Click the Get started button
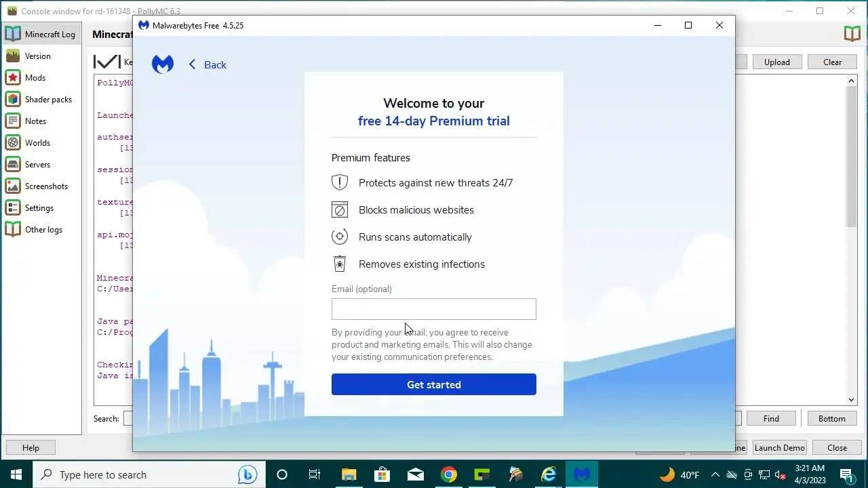Viewport: 868px width, 488px height. pos(434,384)
